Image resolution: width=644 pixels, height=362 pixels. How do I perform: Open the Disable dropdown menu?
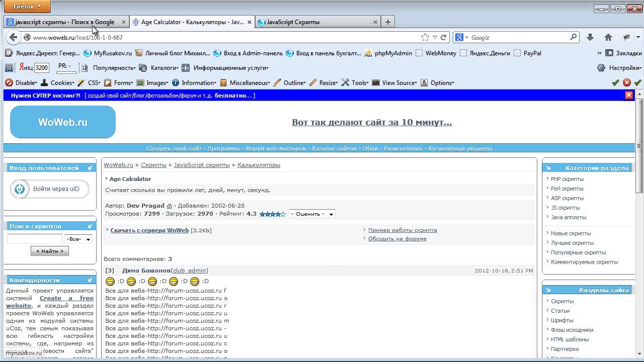21,82
